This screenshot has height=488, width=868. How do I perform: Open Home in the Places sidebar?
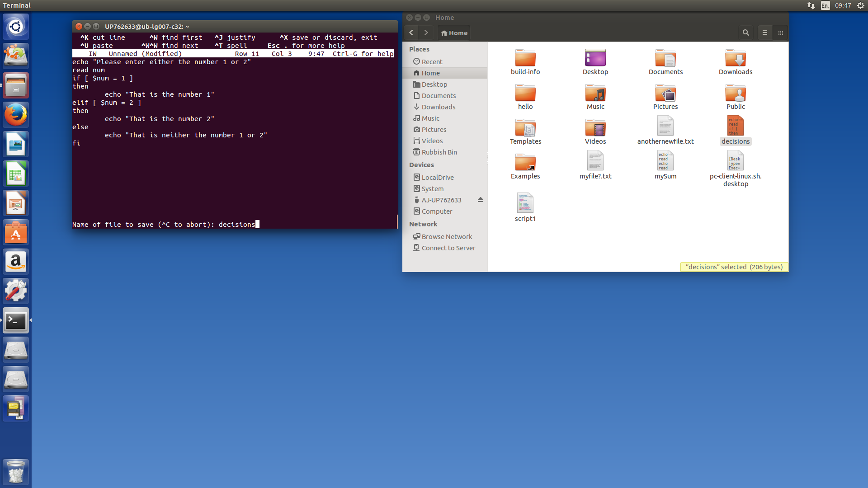(445, 73)
